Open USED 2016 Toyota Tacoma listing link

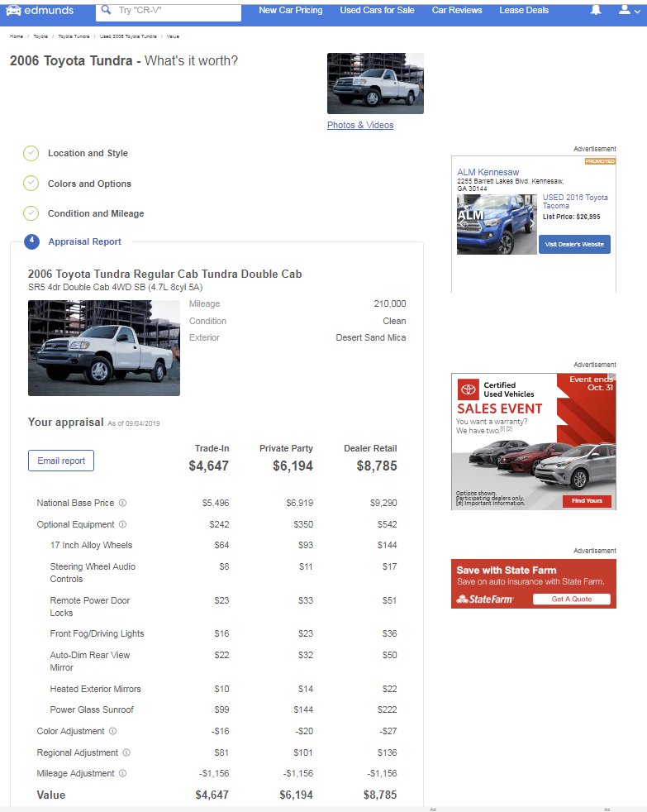click(x=575, y=202)
